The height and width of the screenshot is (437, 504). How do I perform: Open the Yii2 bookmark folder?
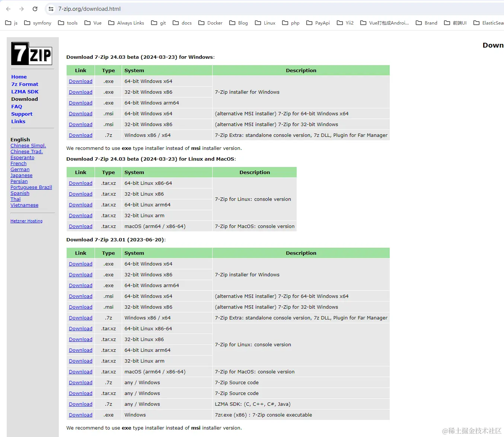click(345, 23)
